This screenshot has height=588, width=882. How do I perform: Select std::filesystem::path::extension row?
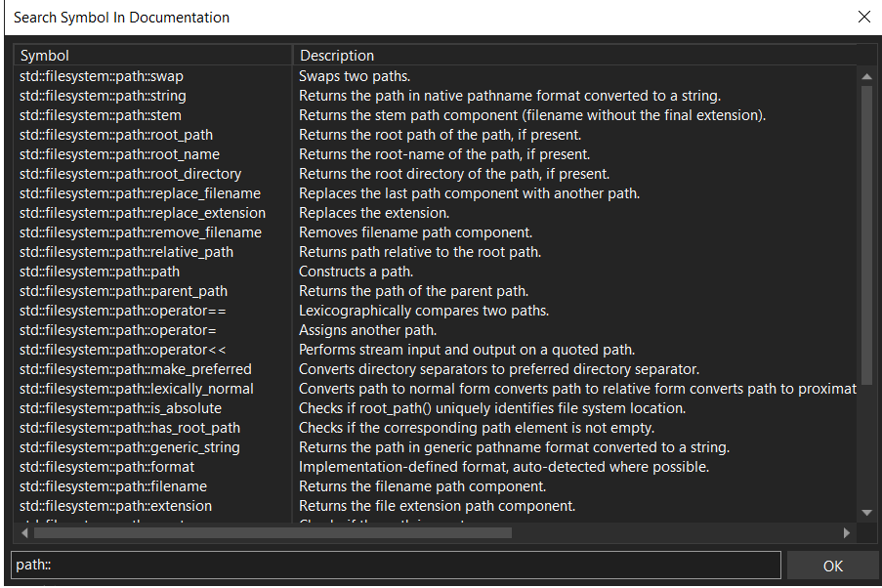(x=116, y=506)
